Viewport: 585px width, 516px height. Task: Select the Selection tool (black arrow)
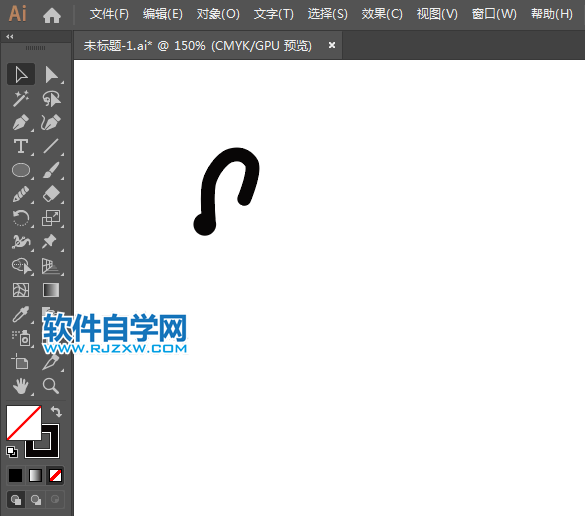21,74
